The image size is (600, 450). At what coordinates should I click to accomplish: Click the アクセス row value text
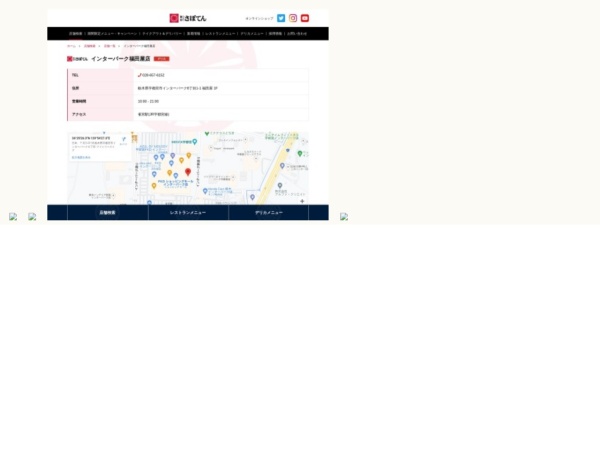[x=153, y=114]
